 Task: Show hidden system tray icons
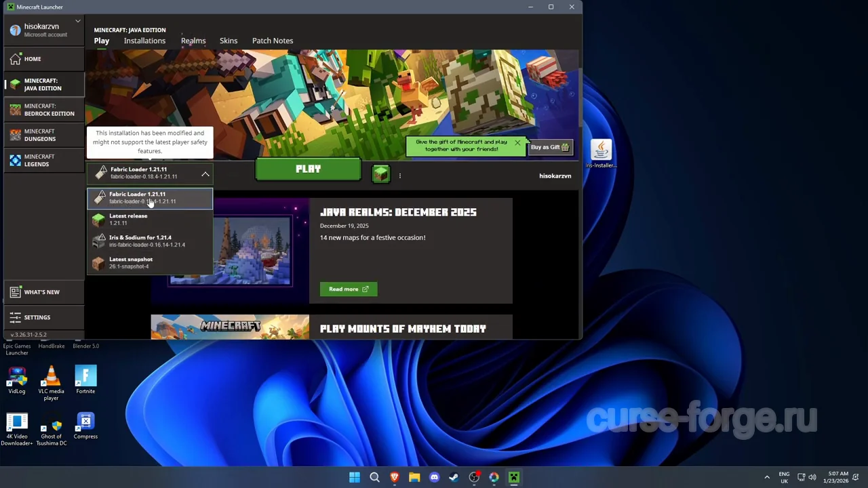point(767,477)
